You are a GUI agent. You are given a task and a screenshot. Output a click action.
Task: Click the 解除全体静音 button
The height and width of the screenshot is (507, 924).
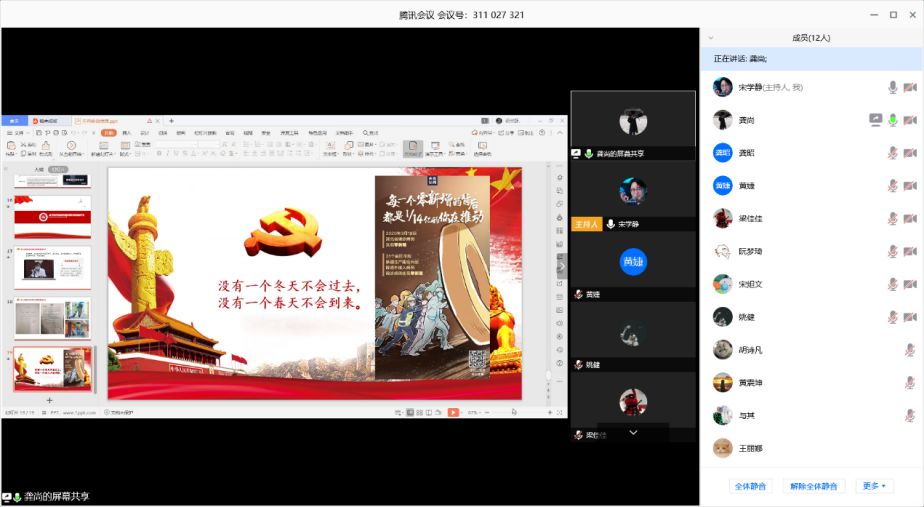click(812, 486)
